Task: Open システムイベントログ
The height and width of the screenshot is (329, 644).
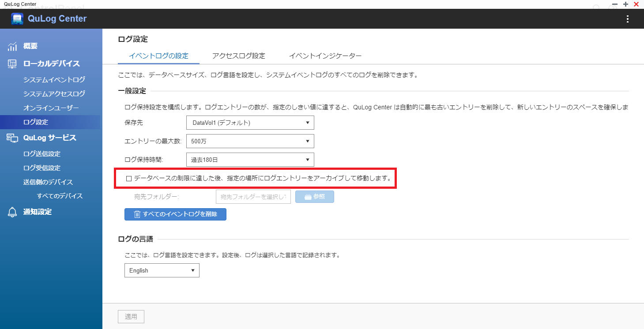Action: [x=54, y=80]
